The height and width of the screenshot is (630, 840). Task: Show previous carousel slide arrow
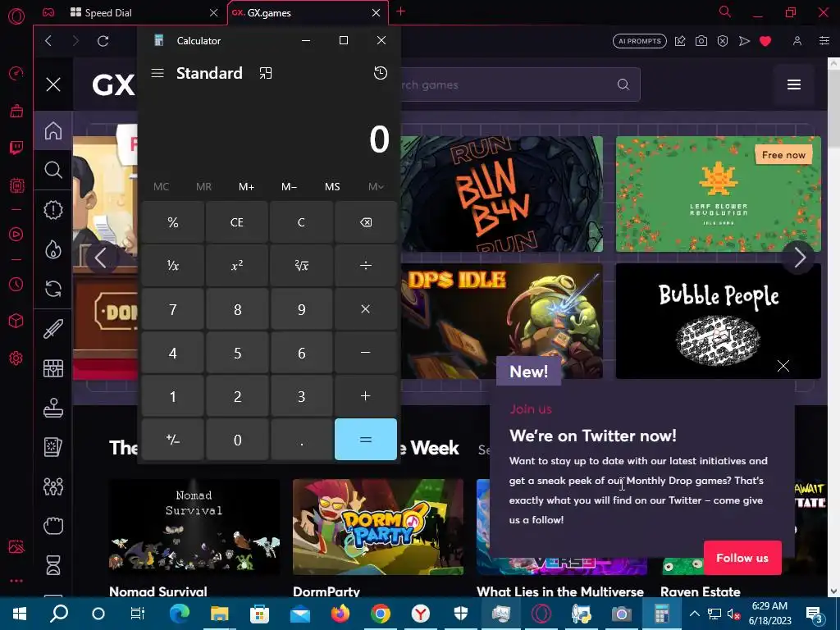(101, 258)
